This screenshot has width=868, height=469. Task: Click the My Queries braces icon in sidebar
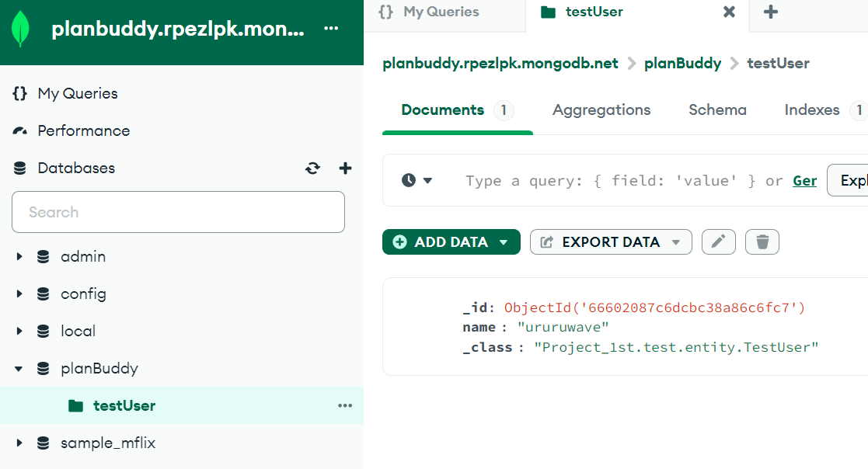tap(20, 93)
